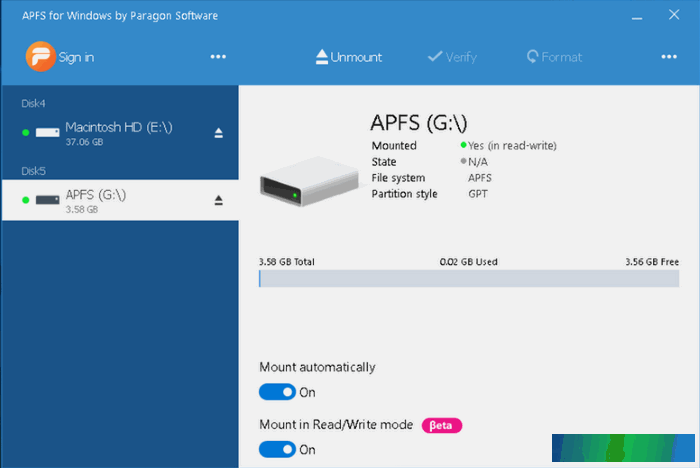Click the large hard drive image
This screenshot has width=700, height=468.
(309, 181)
